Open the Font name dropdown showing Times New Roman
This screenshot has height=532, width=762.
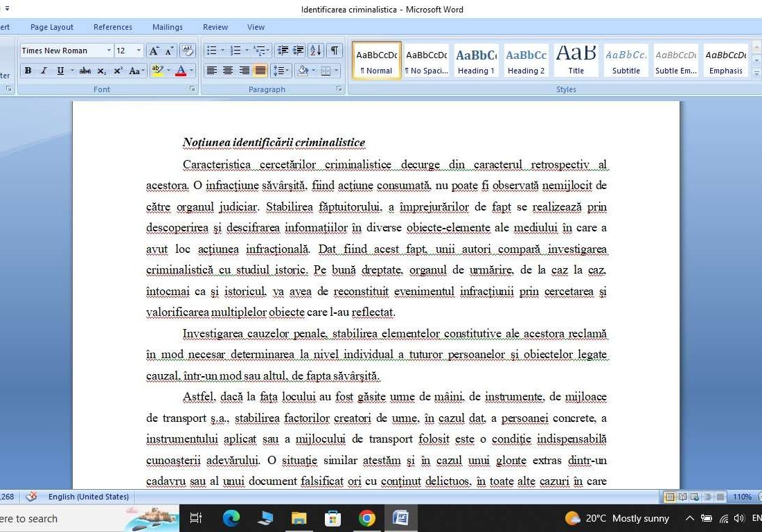(109, 50)
